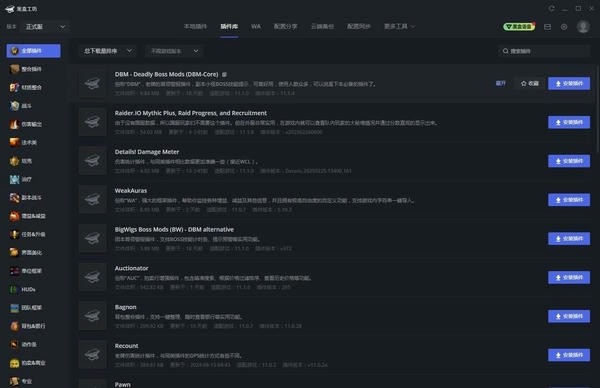Switch to the 本地插件 tab
Screen dimensions: 600x388
click(195, 26)
